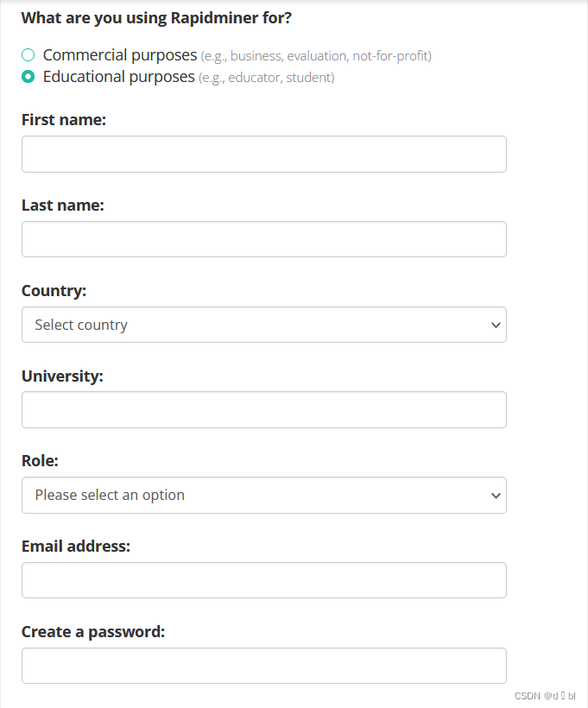Click the "First name:" field label

click(64, 120)
